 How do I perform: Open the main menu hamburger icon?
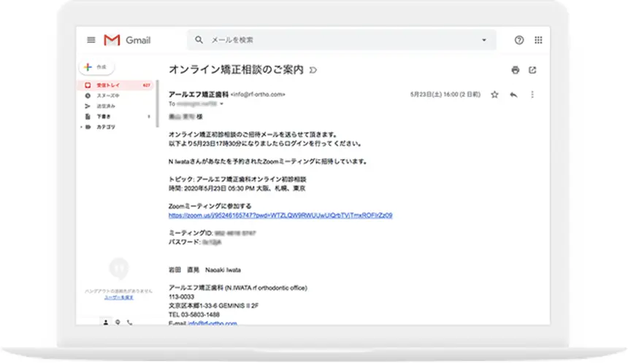pos(91,40)
